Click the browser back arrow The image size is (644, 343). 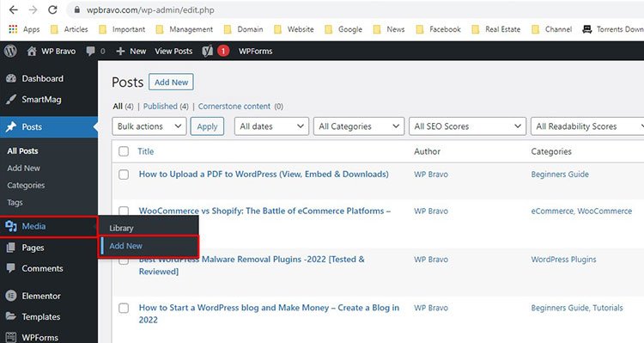point(13,9)
